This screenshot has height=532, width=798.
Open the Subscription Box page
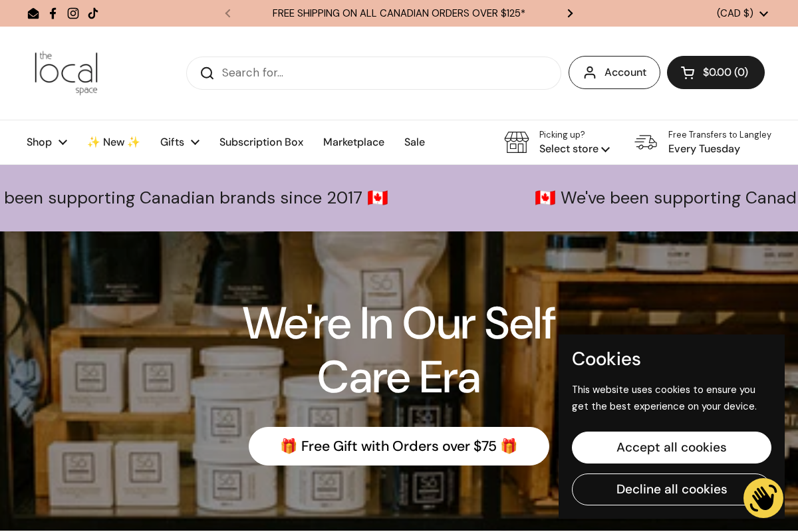(261, 142)
